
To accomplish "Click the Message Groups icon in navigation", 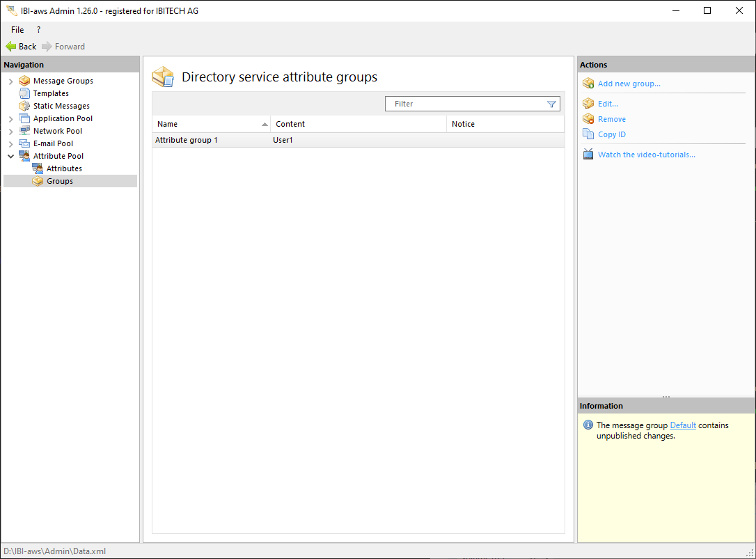I will [x=24, y=81].
